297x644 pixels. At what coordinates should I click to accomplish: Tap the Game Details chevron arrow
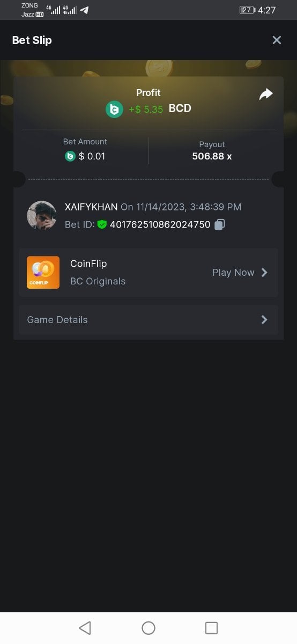264,320
